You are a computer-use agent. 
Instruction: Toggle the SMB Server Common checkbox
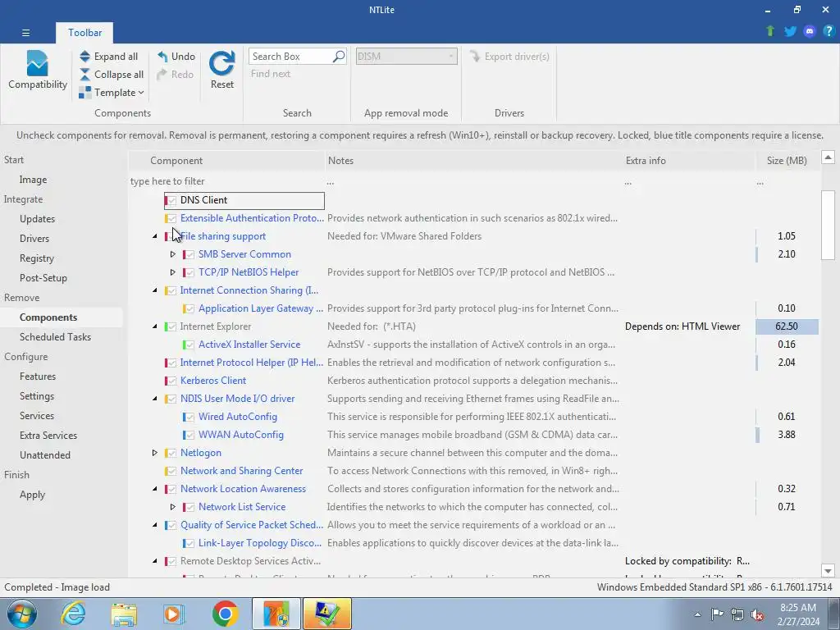pyautogui.click(x=189, y=254)
